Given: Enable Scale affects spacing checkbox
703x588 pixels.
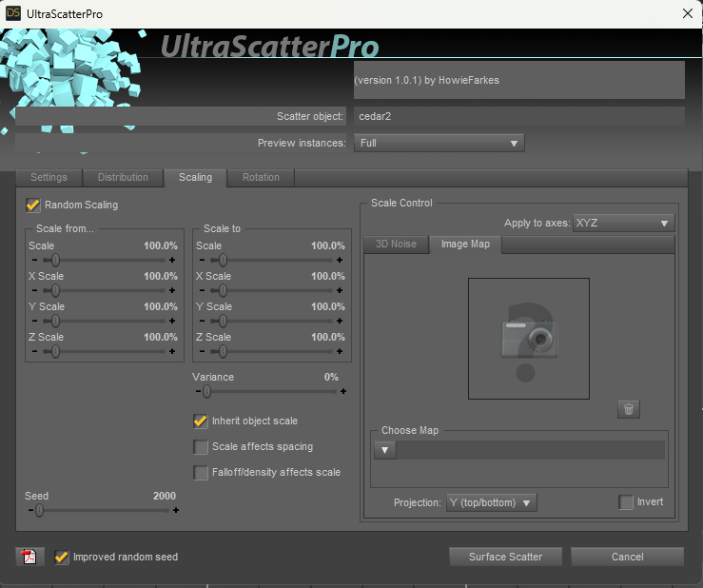Looking at the screenshot, I should tap(201, 447).
